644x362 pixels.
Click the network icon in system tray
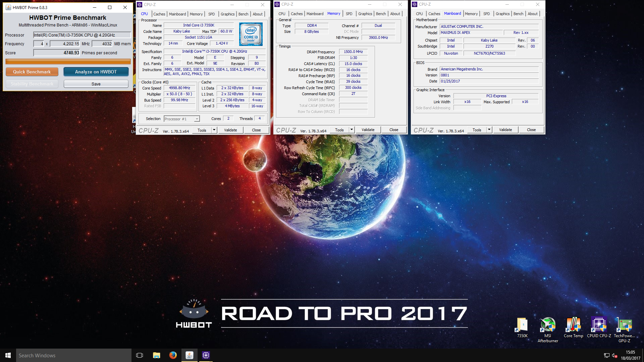click(606, 356)
